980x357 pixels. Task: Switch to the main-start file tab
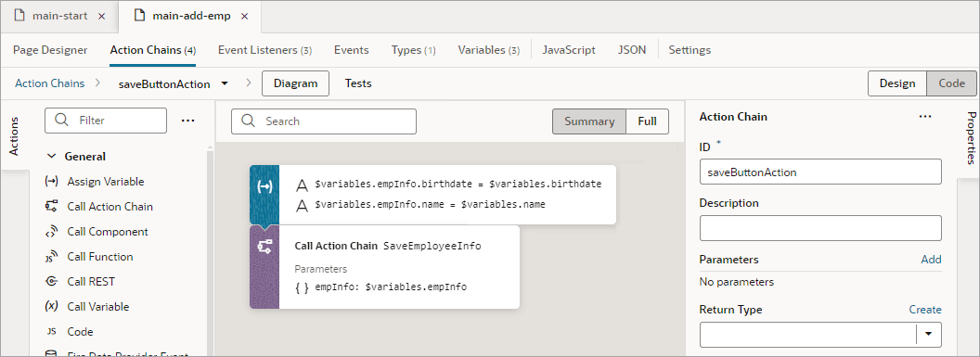[60, 16]
